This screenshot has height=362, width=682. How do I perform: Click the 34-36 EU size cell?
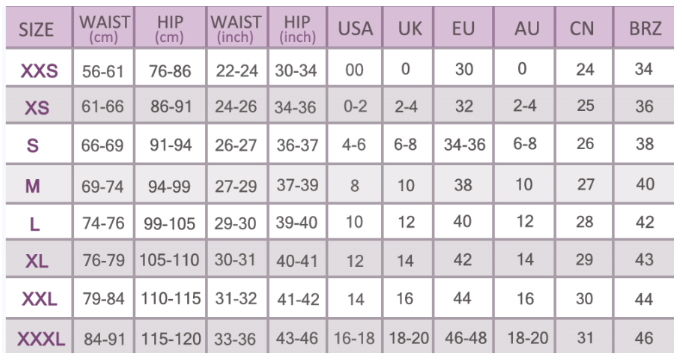point(464,144)
